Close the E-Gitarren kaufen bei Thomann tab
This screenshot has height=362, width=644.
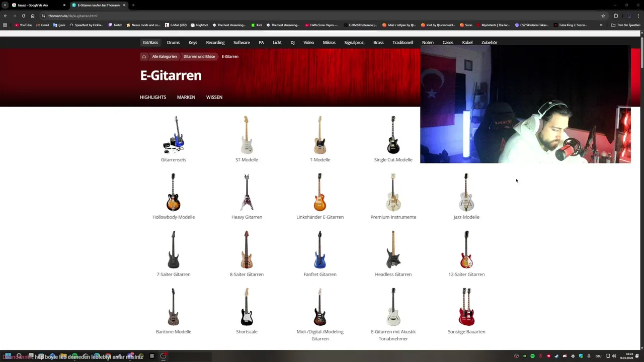(x=124, y=5)
